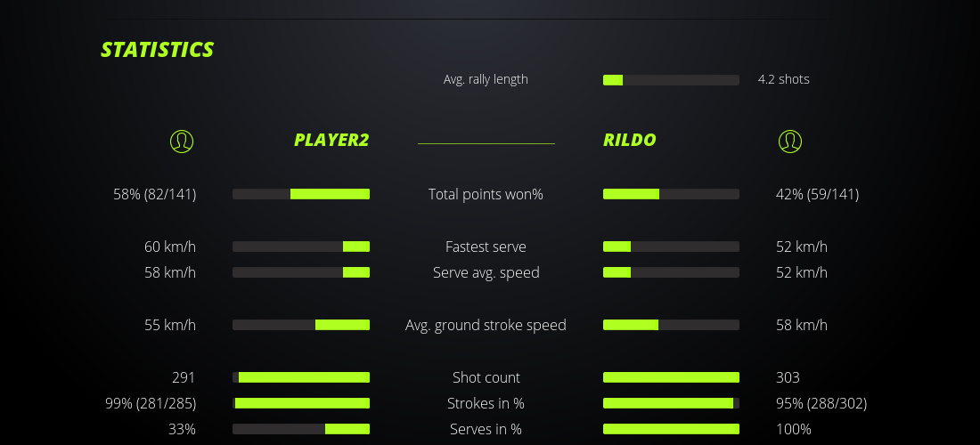Click the 4.2 shots value
980x445 pixels.
[x=784, y=79]
